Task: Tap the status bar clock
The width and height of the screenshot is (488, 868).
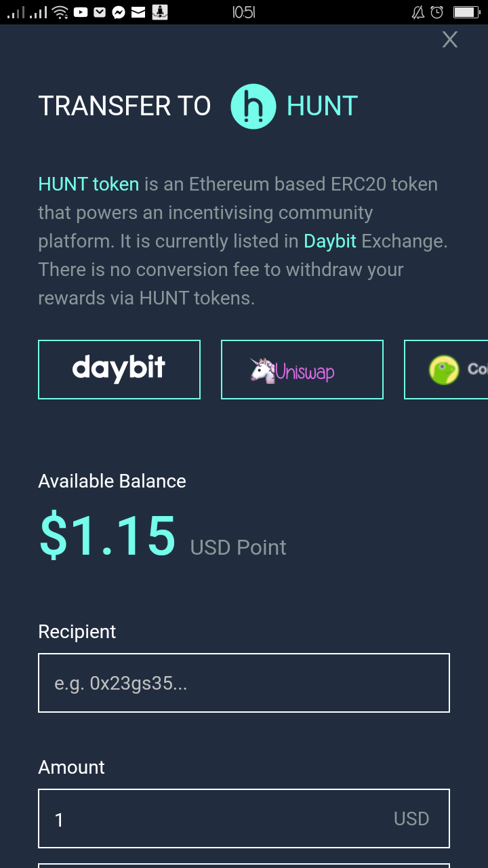Action: coord(243,12)
